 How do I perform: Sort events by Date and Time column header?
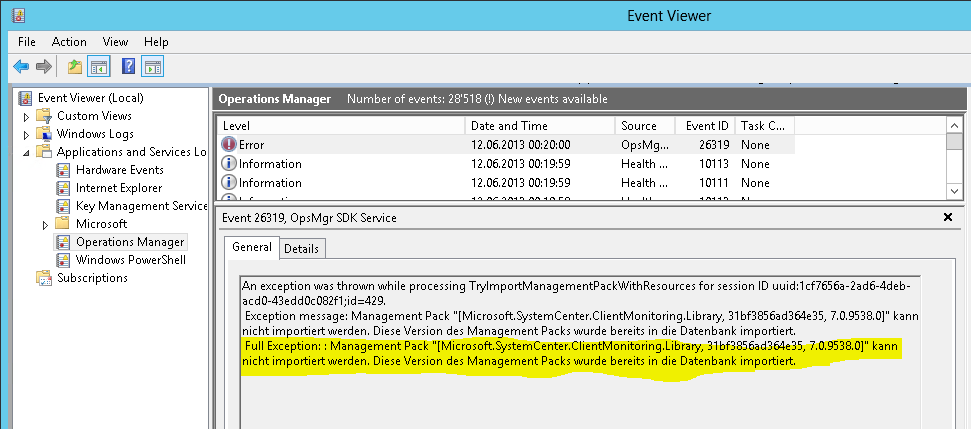point(539,126)
